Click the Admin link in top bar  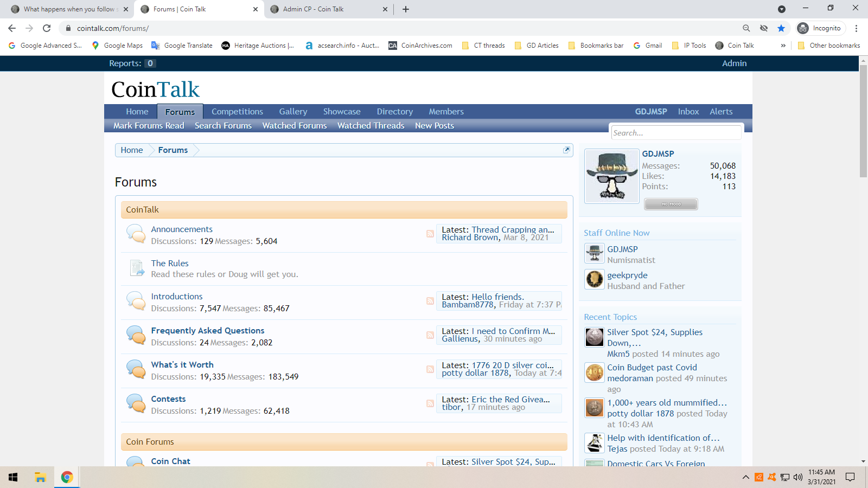(x=734, y=63)
